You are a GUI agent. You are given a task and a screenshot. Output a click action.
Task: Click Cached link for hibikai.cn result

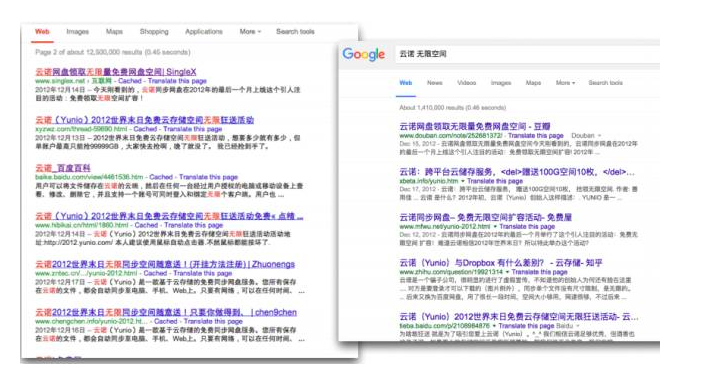tap(146, 225)
